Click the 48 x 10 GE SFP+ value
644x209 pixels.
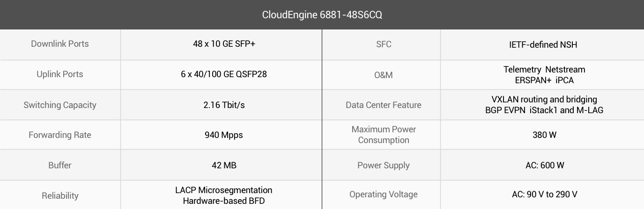pyautogui.click(x=221, y=44)
